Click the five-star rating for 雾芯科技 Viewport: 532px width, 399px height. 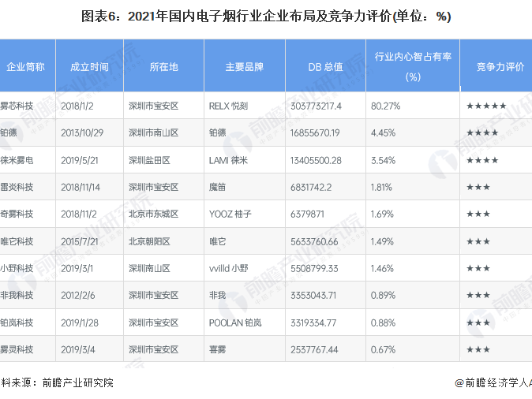485,106
